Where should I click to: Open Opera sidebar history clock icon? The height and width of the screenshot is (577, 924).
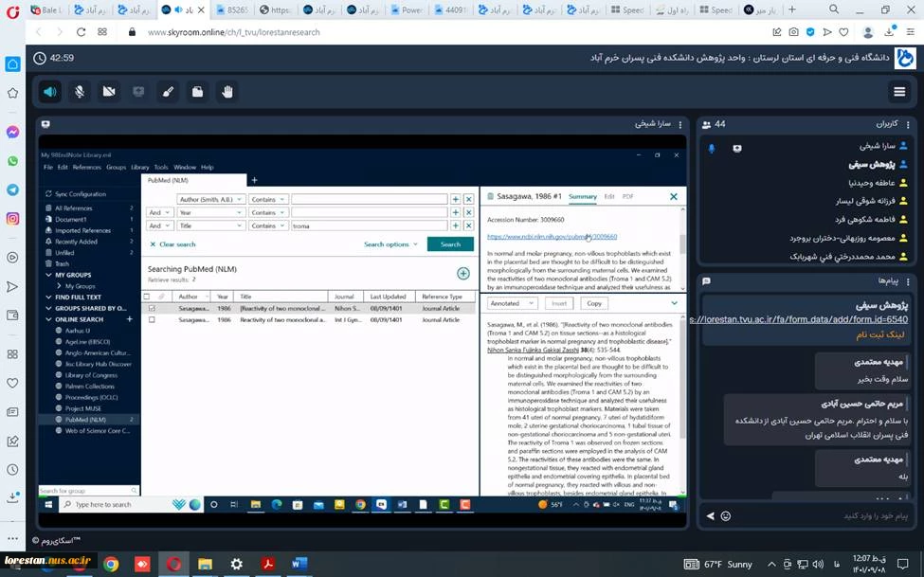point(12,470)
